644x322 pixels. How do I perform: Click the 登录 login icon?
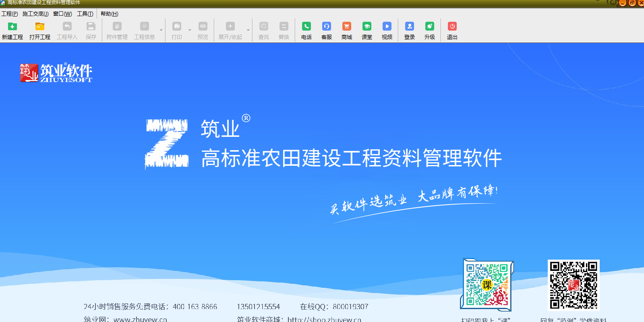pyautogui.click(x=410, y=27)
